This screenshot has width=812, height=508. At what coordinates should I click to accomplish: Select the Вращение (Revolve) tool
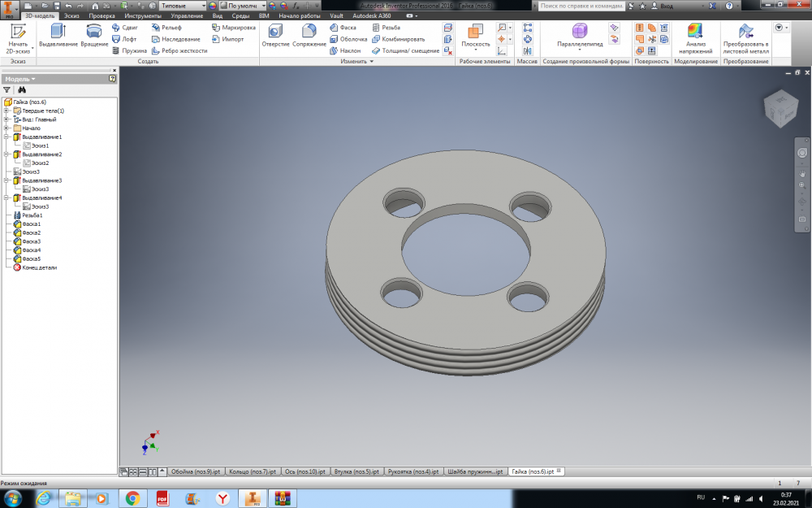(94, 31)
